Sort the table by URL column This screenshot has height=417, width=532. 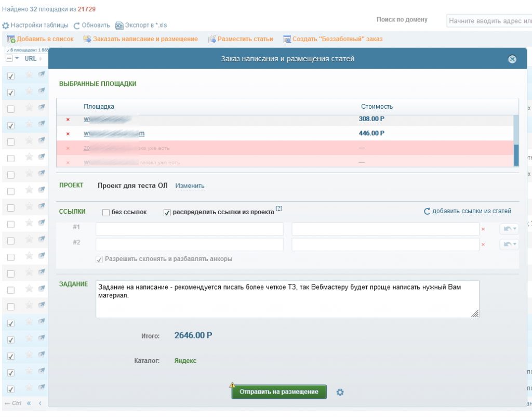(33, 59)
